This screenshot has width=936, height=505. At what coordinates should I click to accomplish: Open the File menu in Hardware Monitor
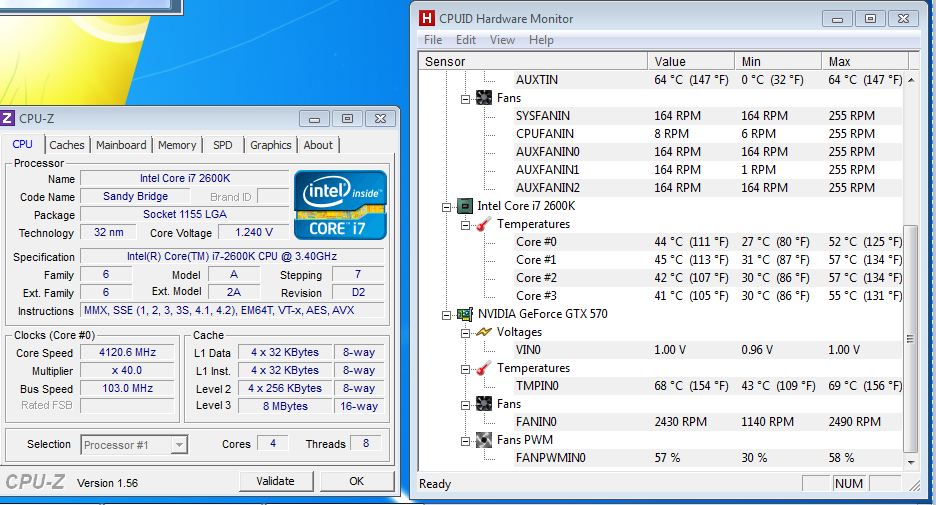(433, 40)
